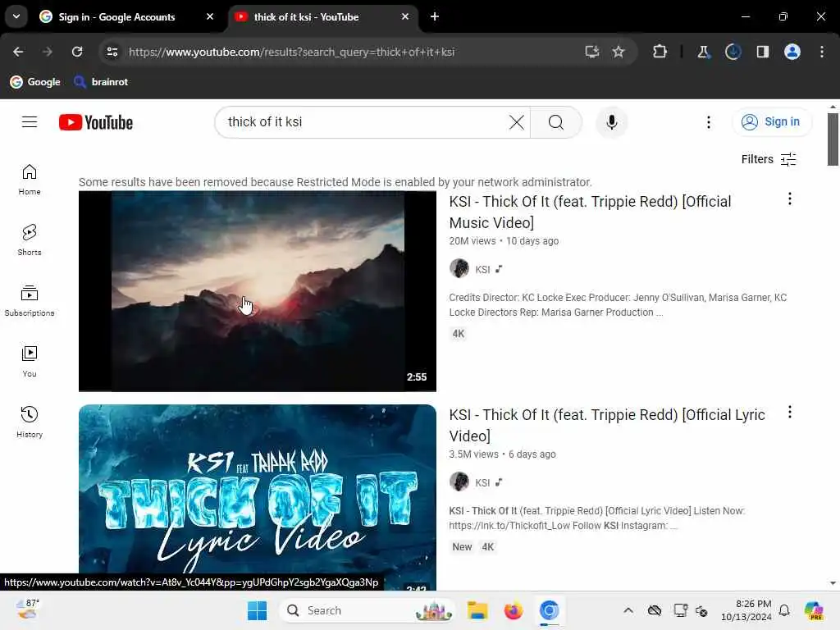Open the YouTube hamburger guide menu

(30, 122)
